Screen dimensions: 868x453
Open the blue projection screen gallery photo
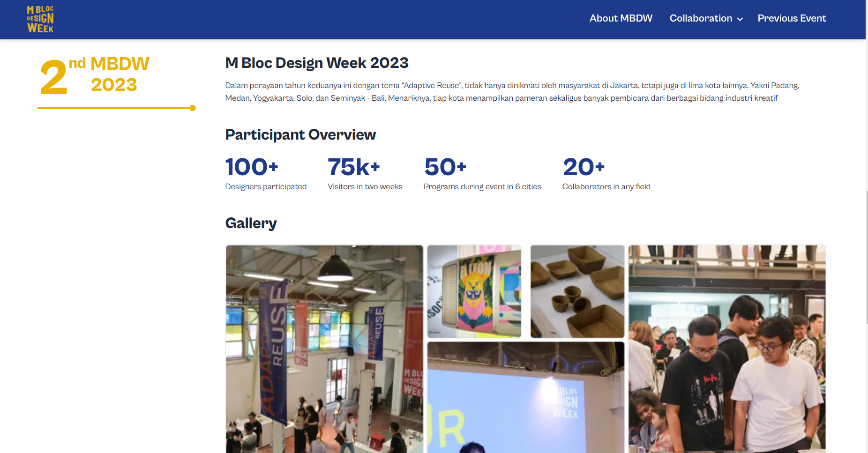point(526,397)
